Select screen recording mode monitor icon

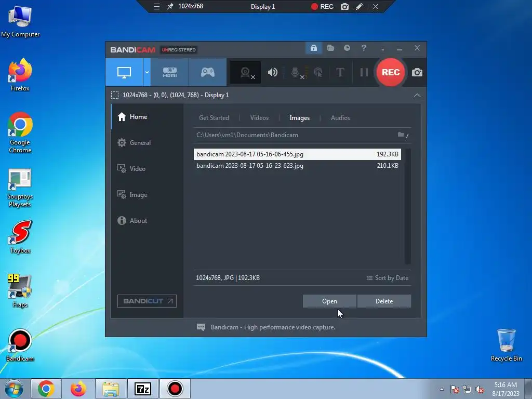coord(124,72)
